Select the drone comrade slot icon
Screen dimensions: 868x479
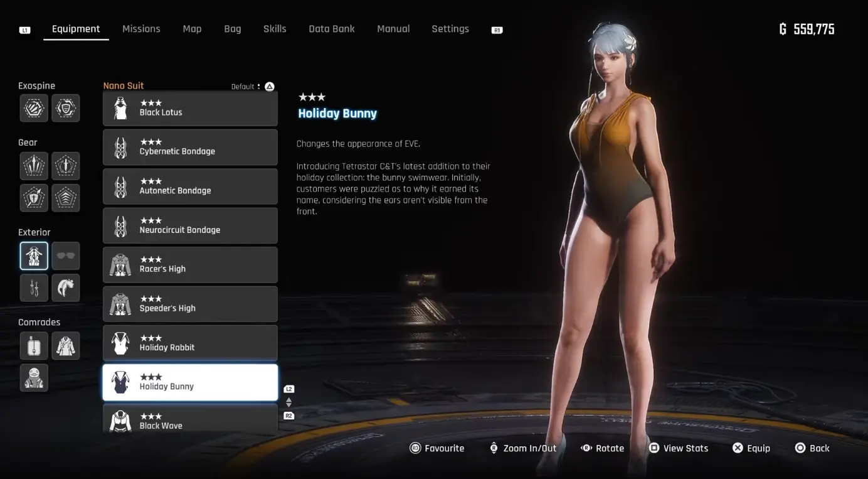(34, 346)
